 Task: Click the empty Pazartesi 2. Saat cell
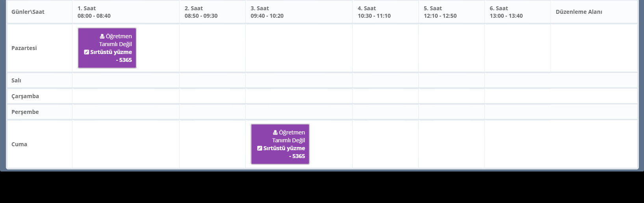pos(212,48)
